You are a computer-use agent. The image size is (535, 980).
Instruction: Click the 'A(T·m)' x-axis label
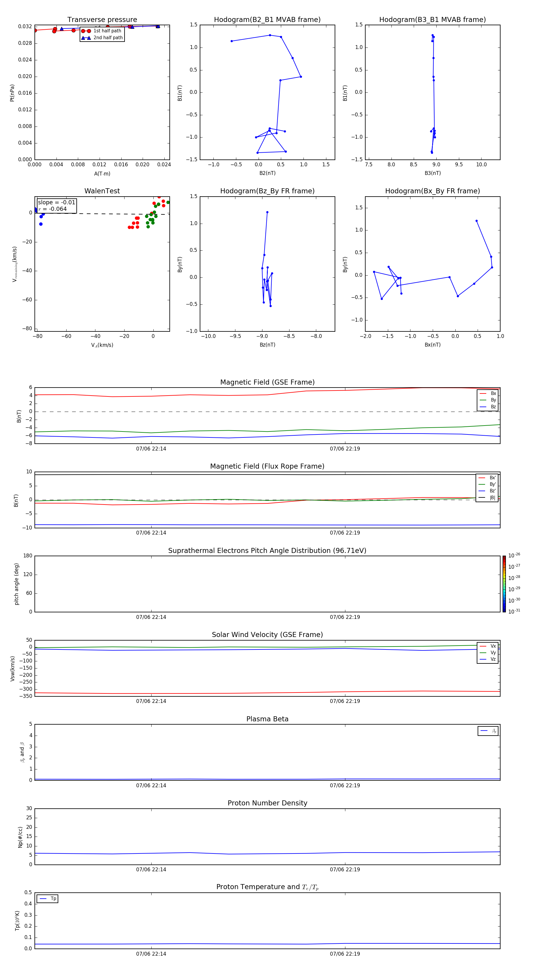pos(102,173)
